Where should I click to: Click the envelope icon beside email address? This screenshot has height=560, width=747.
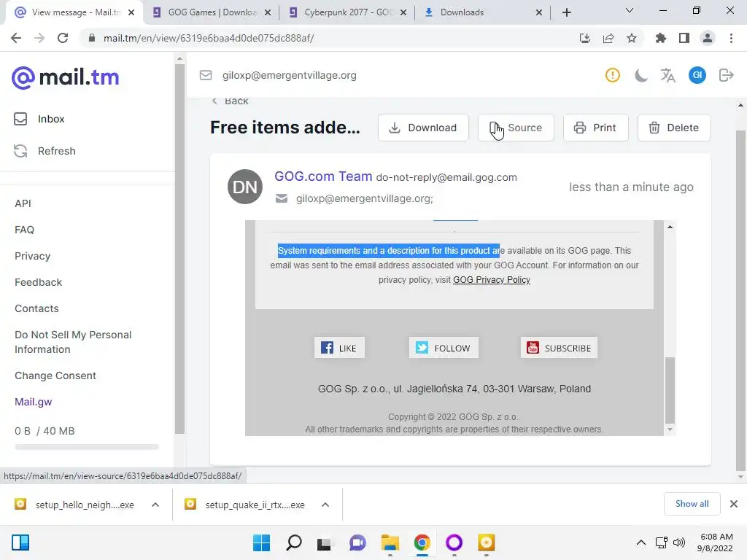(205, 75)
